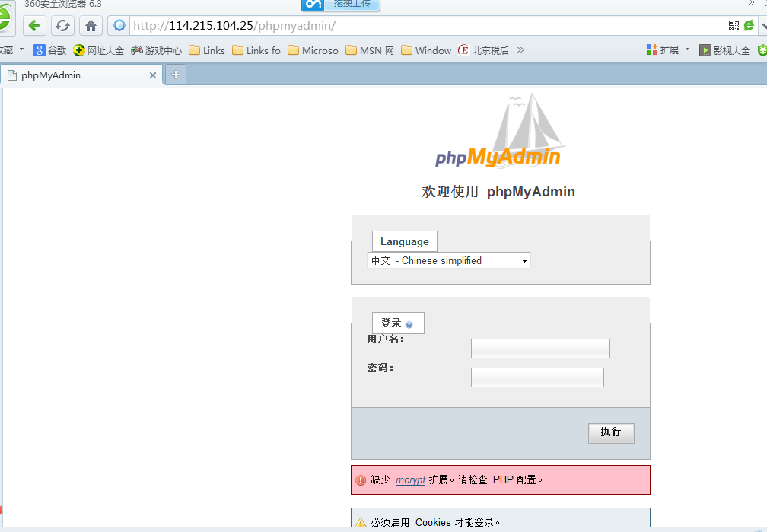The width and height of the screenshot is (767, 532).
Task: Show more bookmarks with double chevron
Action: [x=520, y=50]
